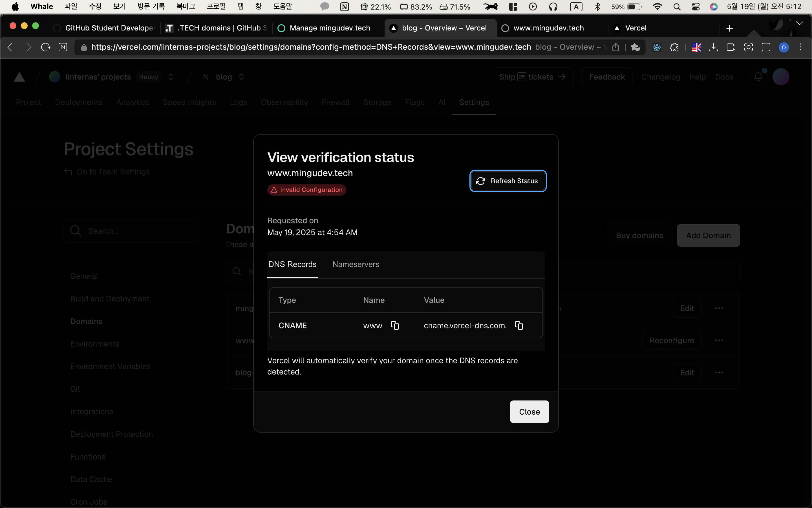
Task: Toggle the browser sidebar panel icon
Action: [766, 47]
